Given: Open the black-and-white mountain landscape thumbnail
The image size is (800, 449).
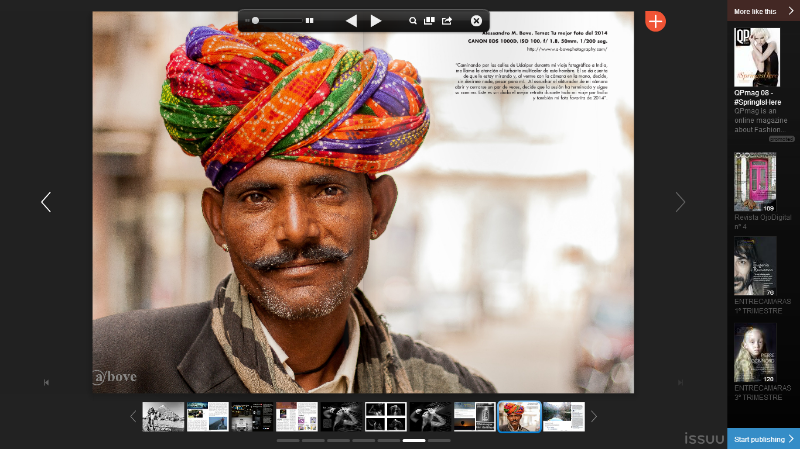Looking at the screenshot, I should [x=163, y=416].
